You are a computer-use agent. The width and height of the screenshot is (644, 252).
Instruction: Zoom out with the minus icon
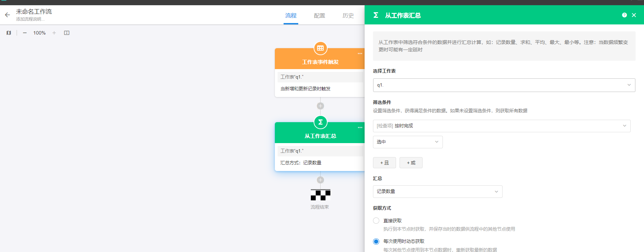(x=25, y=33)
